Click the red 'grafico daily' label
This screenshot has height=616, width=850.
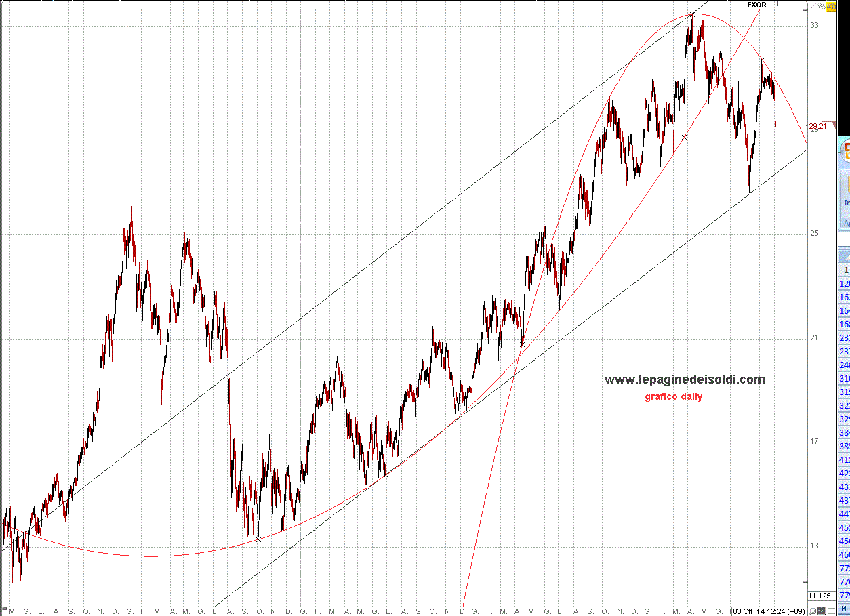(673, 397)
